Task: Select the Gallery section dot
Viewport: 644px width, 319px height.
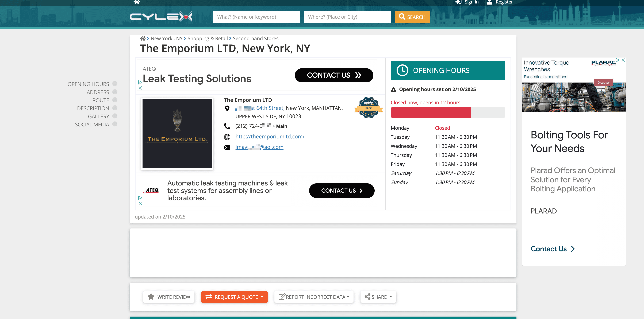Action: click(x=115, y=116)
